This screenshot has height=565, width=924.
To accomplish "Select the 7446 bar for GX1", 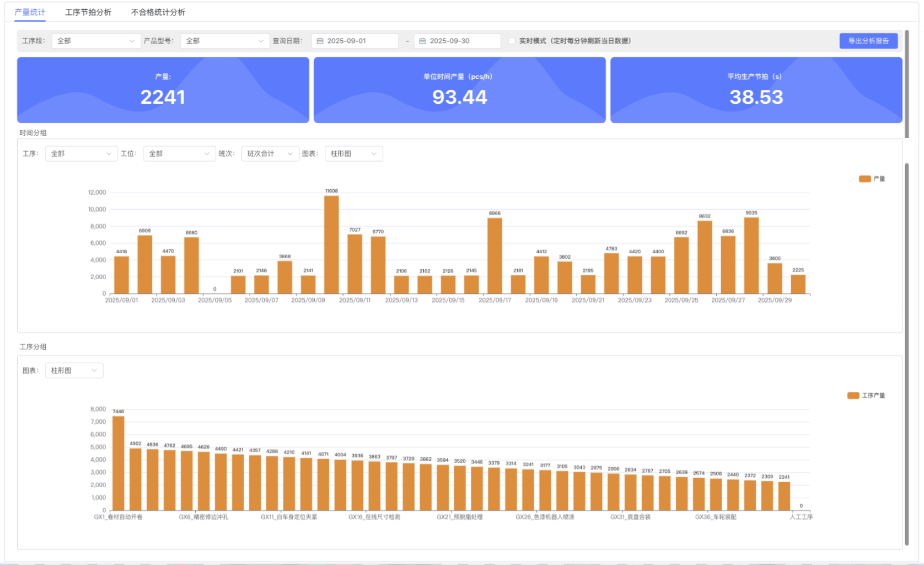I will tap(118, 463).
